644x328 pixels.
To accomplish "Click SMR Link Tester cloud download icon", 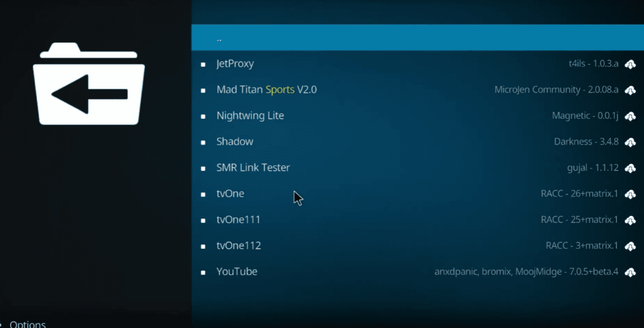I will [630, 168].
